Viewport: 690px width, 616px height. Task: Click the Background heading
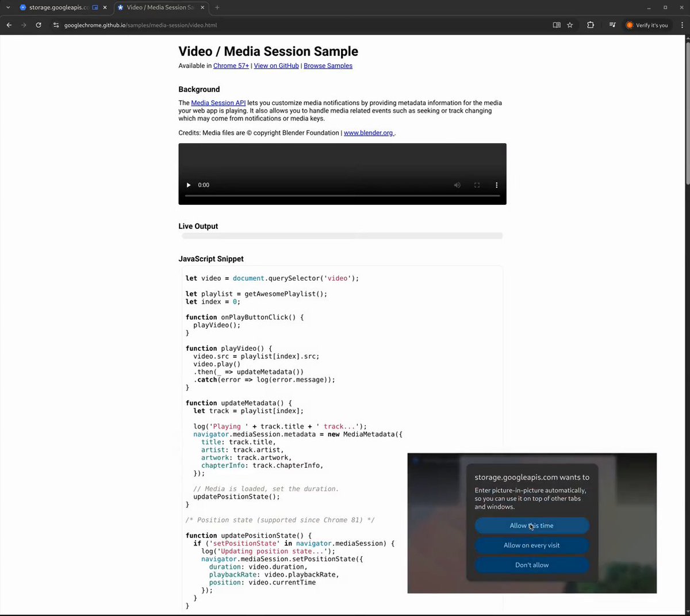pyautogui.click(x=199, y=89)
